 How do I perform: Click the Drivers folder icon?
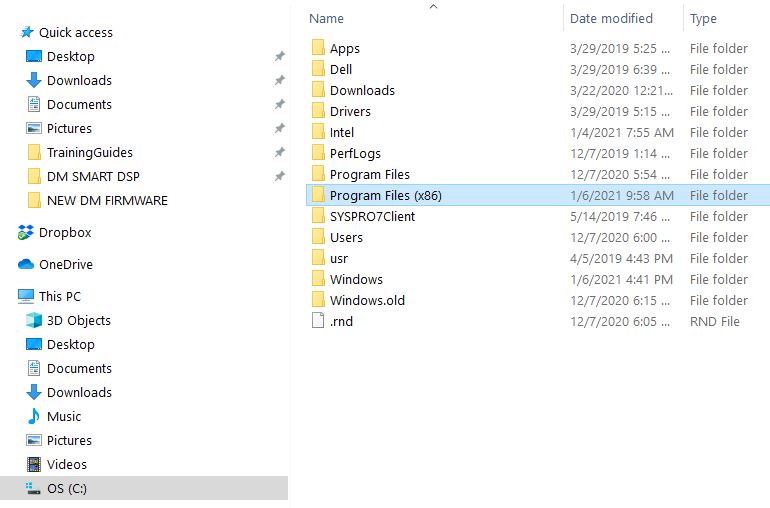point(318,112)
